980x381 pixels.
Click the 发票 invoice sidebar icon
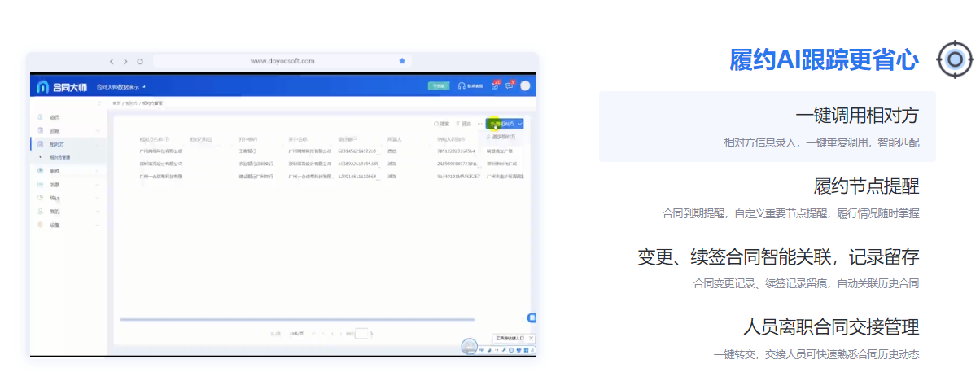[x=41, y=184]
